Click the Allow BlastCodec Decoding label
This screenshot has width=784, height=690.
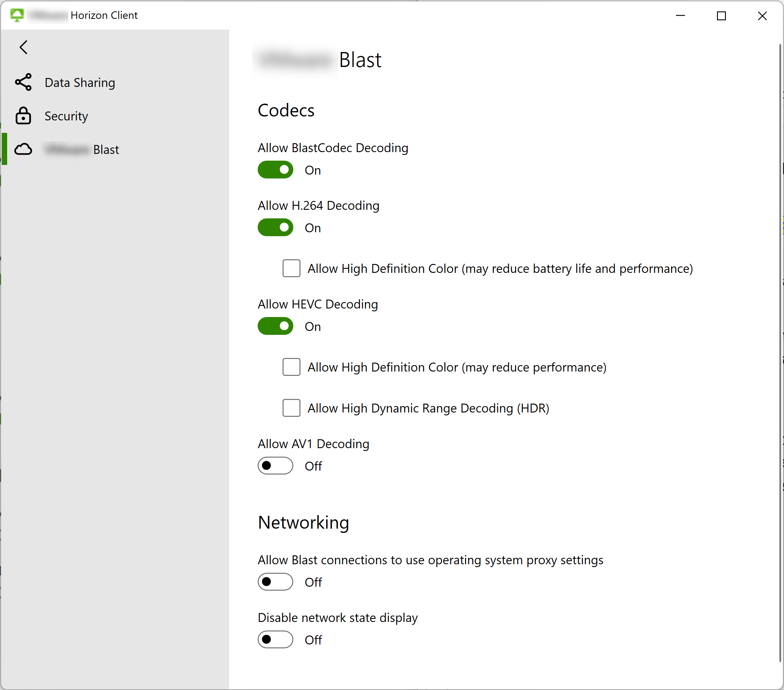333,148
